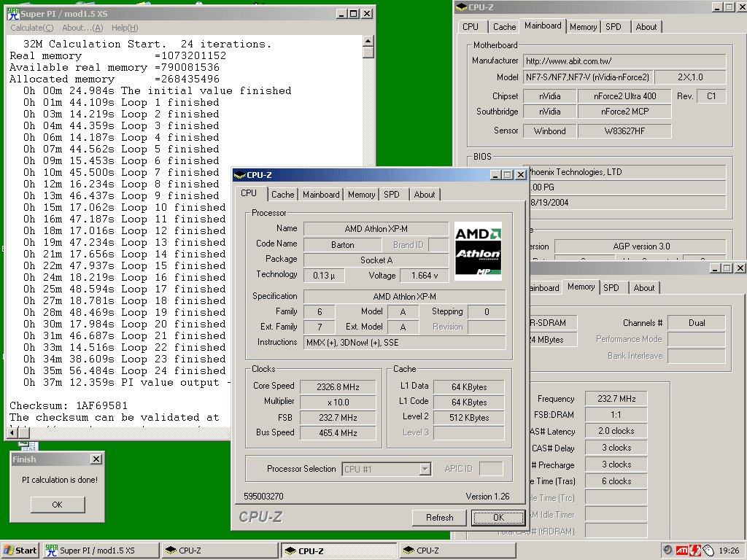Click the Super PI horizontal scrollbar left arrow
This screenshot has width=747, height=560.
[13, 433]
